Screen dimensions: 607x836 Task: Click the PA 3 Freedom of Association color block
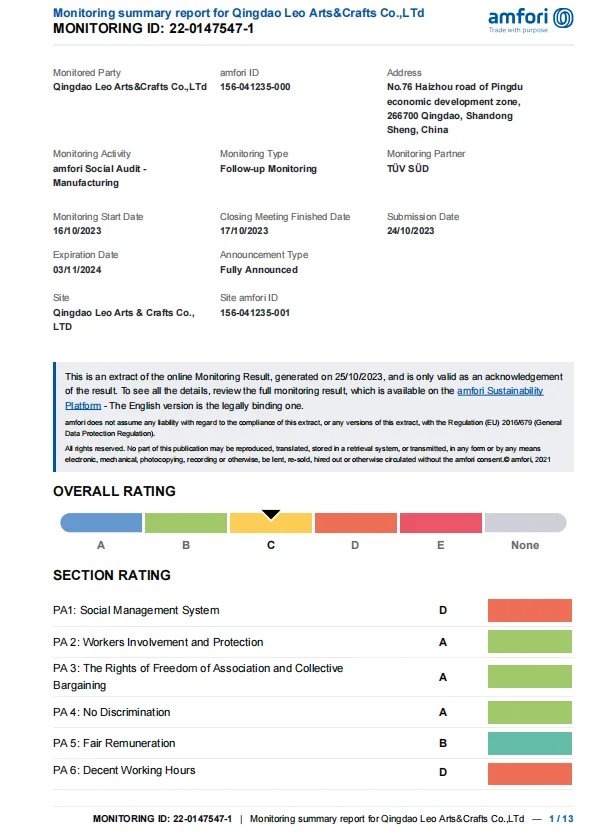(530, 676)
